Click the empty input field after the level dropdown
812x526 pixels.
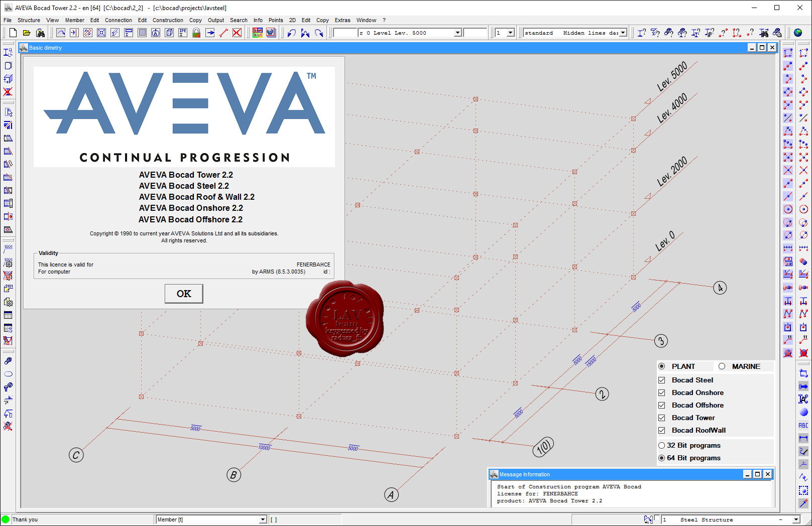475,33
